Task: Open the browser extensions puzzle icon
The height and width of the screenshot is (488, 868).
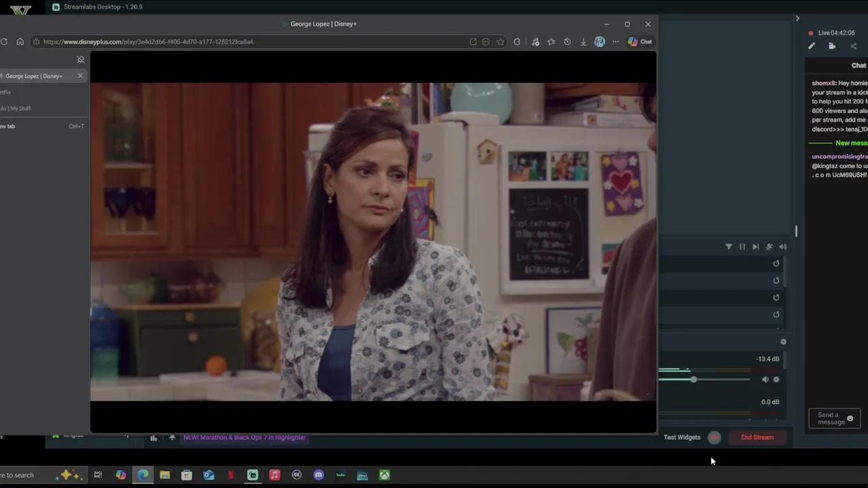Action: point(517,41)
